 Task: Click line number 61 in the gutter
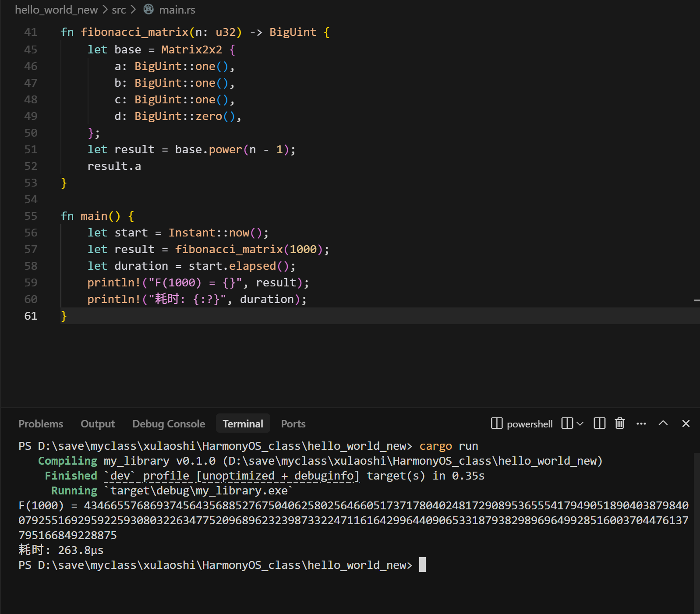click(31, 316)
